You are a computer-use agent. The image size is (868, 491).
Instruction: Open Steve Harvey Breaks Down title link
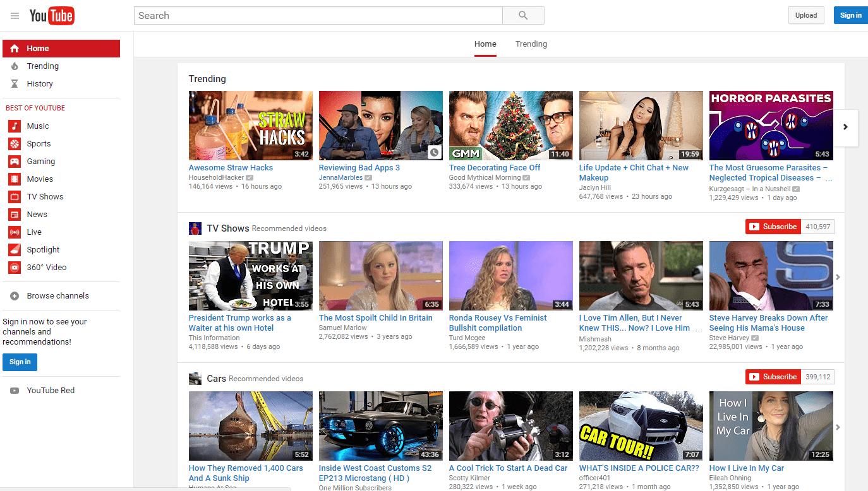[x=768, y=323]
